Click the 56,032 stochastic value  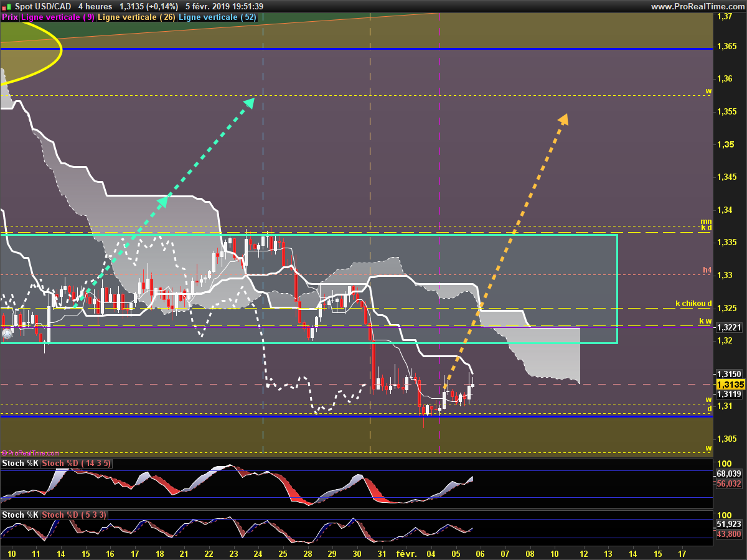click(729, 483)
